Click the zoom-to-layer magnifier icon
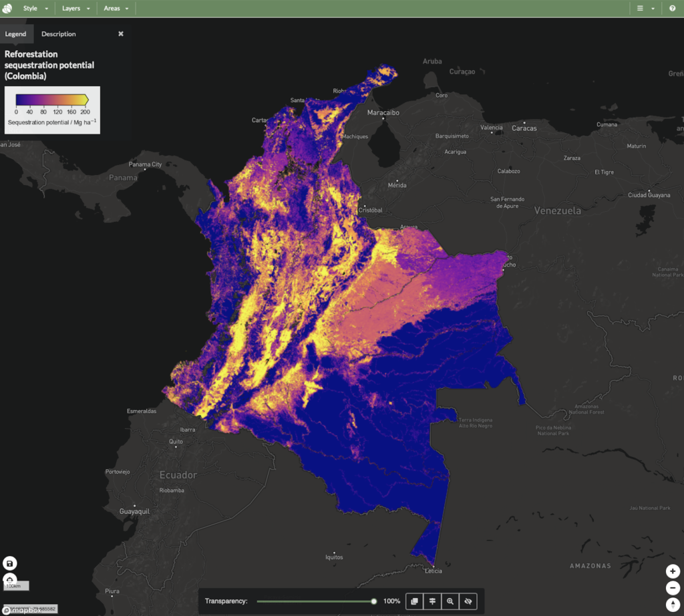Screen dimensions: 684x616 point(450,601)
